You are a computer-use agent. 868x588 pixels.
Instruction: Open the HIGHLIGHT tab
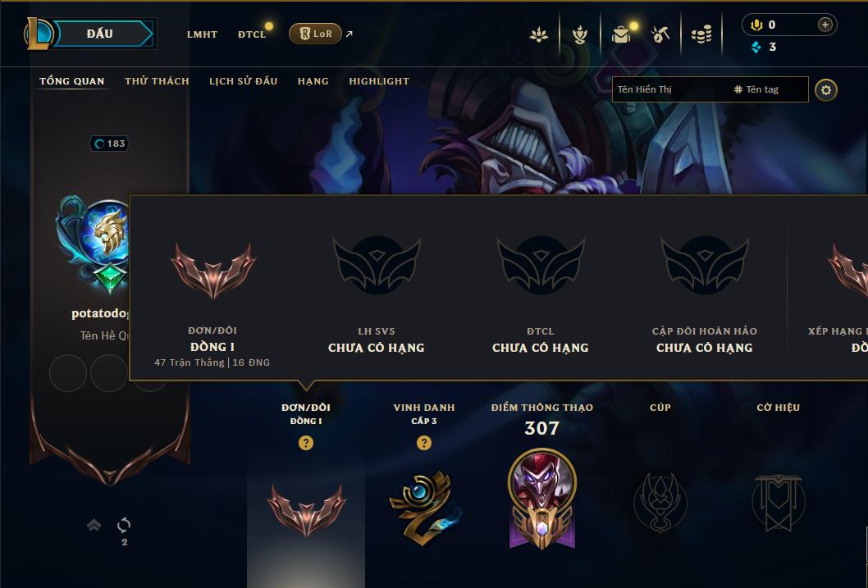pyautogui.click(x=379, y=80)
